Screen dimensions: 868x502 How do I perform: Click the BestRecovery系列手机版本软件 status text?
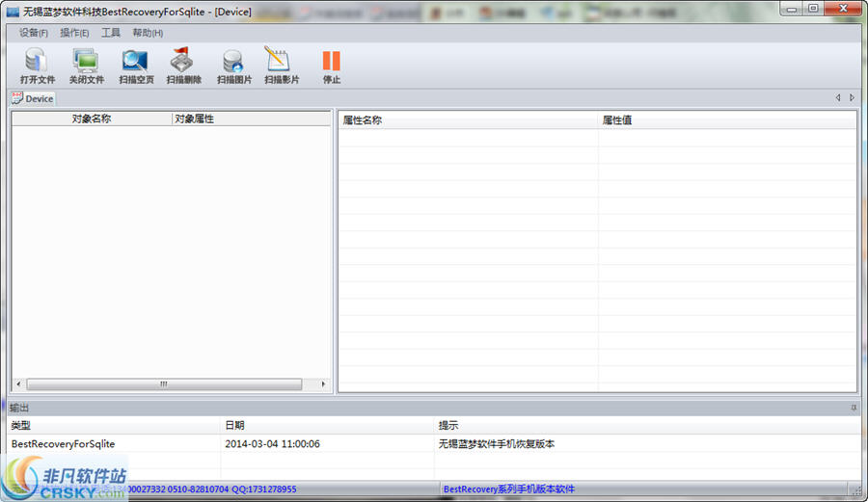[508, 489]
